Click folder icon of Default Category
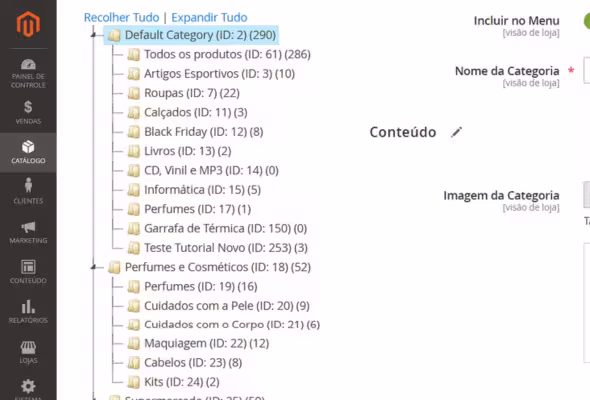Image resolution: width=590 pixels, height=400 pixels. [114, 35]
